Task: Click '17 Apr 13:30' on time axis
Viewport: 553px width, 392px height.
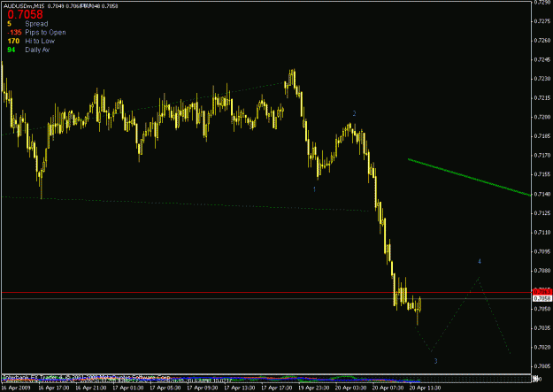Action: click(x=239, y=388)
